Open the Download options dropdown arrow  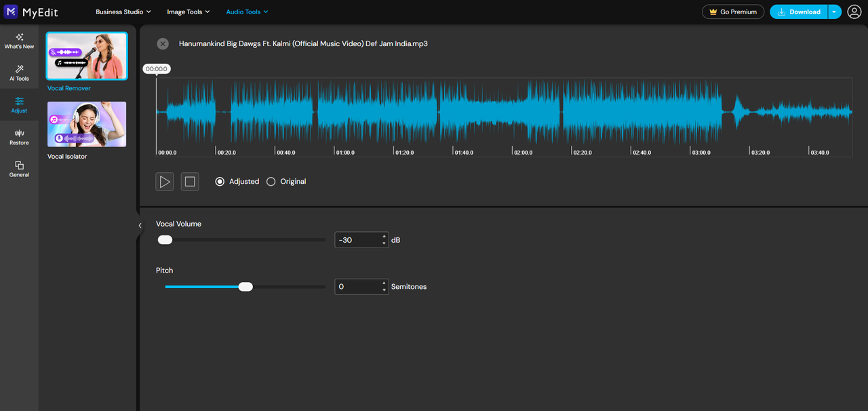(834, 12)
